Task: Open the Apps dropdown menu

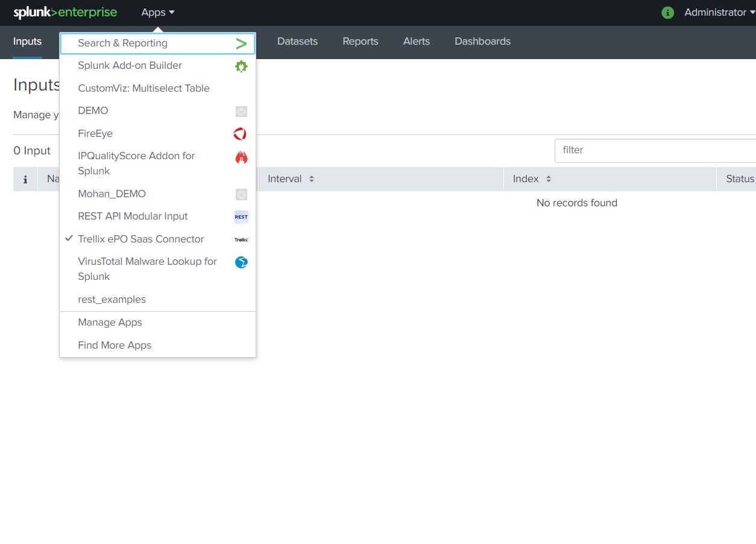Action: 158,12
